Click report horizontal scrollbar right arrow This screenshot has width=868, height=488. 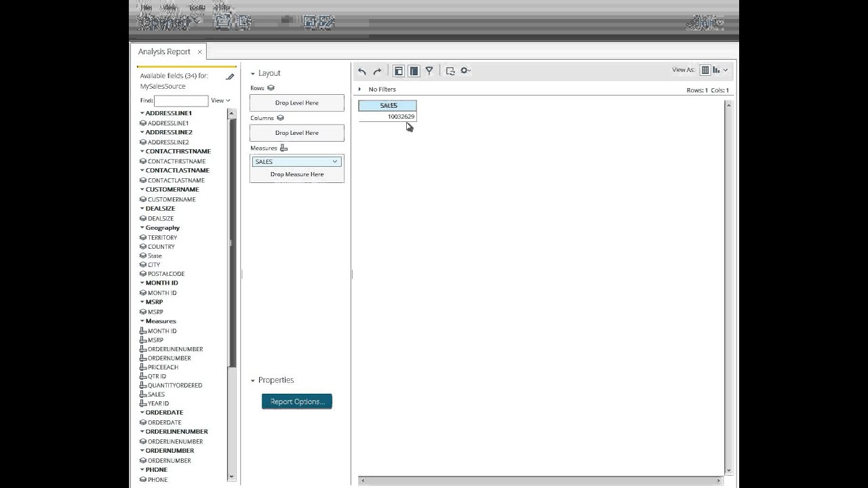pos(719,481)
